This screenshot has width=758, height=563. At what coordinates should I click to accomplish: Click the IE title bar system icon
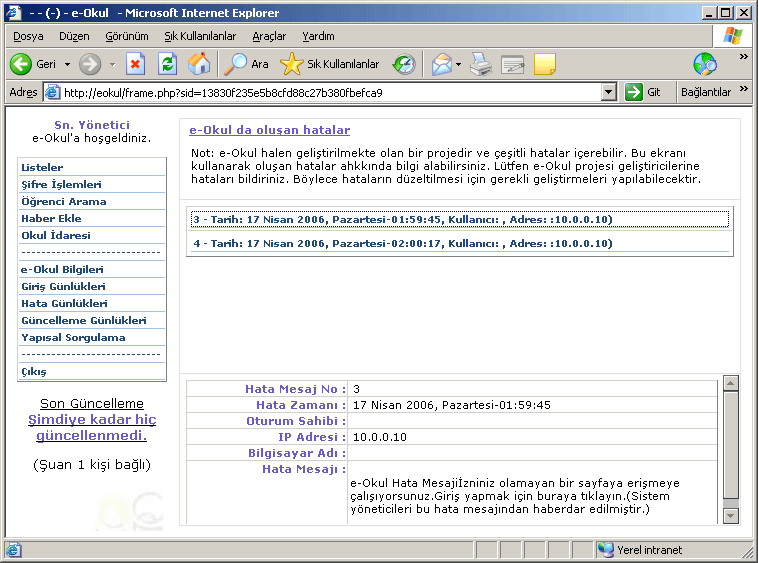13,12
